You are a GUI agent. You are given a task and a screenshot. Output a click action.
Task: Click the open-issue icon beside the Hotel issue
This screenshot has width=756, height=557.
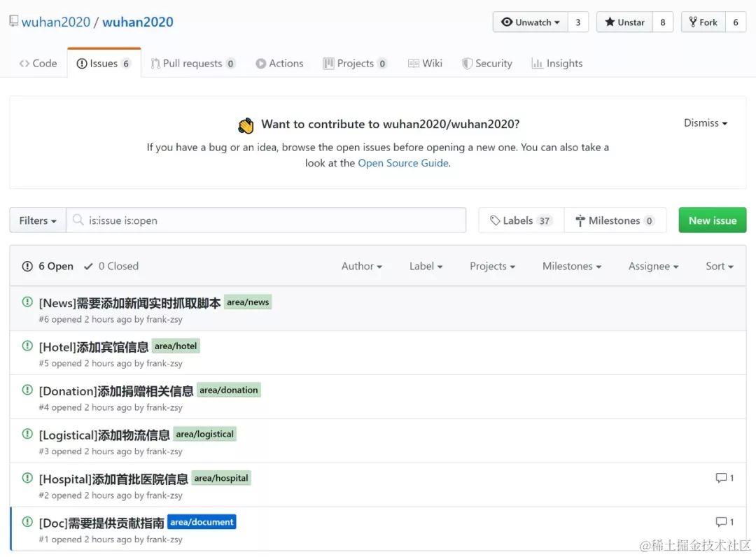(x=27, y=346)
